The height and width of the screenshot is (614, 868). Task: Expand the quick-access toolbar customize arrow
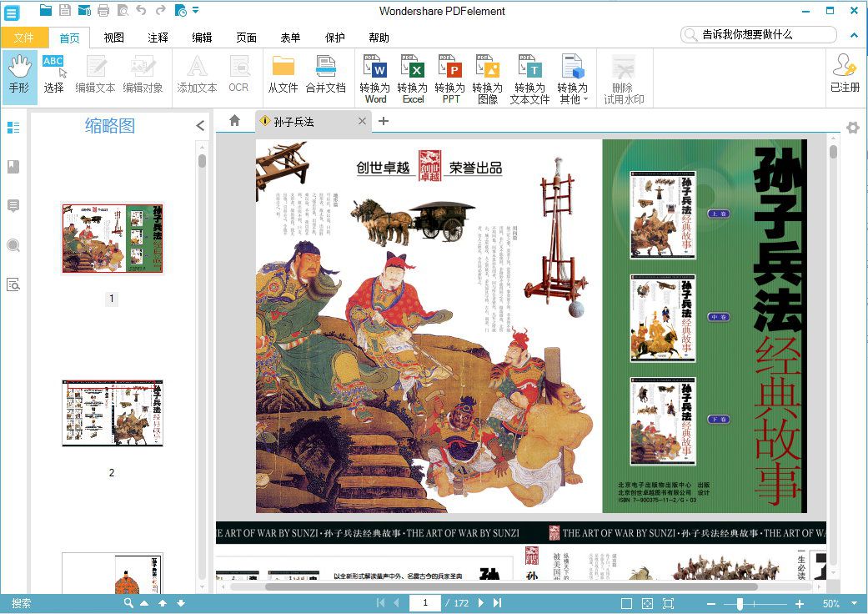195,10
